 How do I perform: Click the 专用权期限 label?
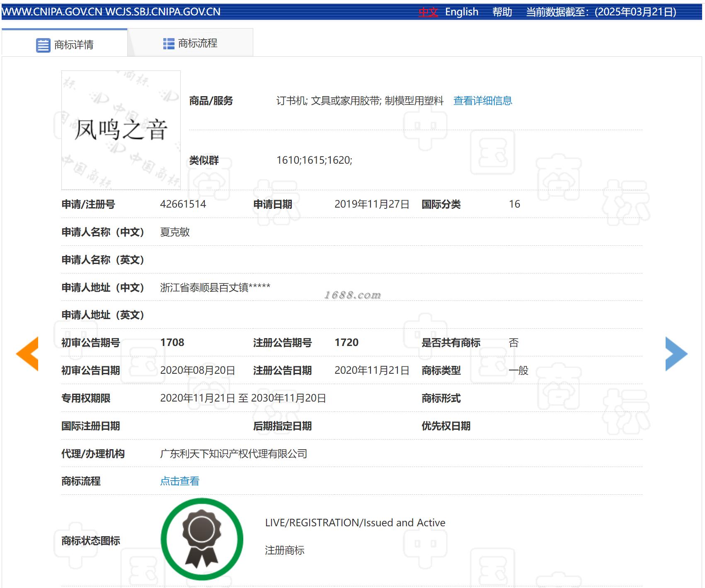pyautogui.click(x=86, y=398)
